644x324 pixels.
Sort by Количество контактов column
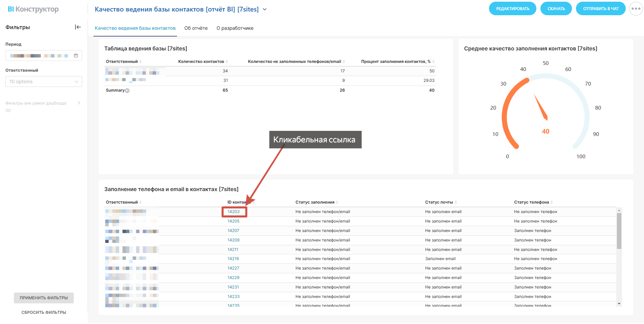tap(227, 62)
